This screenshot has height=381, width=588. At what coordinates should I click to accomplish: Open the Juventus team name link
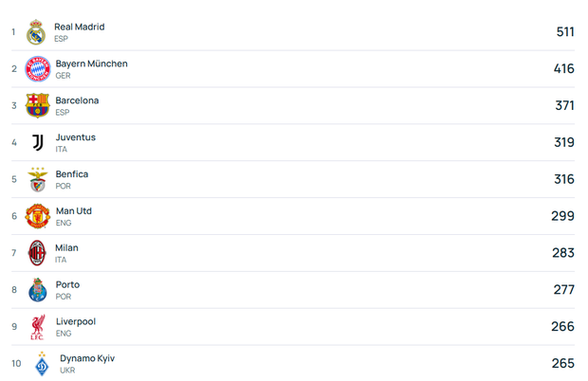75,137
